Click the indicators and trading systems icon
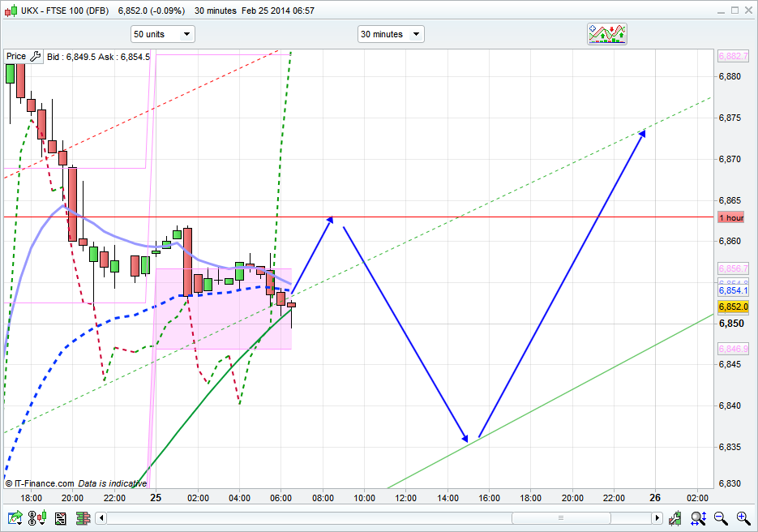 [x=607, y=33]
